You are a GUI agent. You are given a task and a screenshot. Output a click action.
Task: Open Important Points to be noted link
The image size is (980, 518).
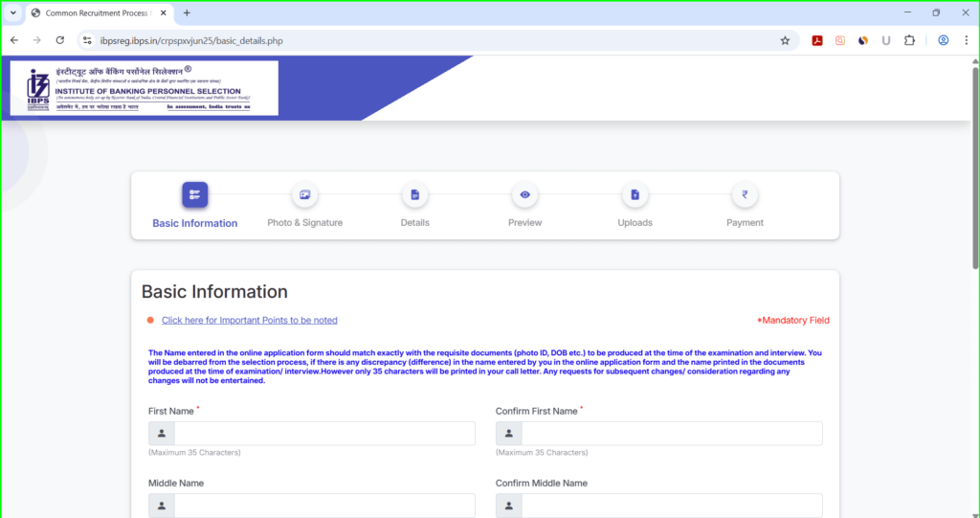[250, 321]
